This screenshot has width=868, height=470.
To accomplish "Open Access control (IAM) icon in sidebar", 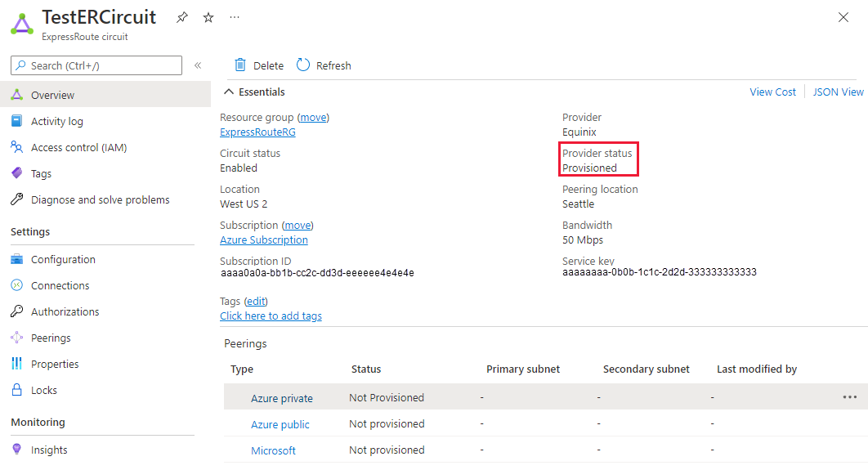I will [16, 147].
